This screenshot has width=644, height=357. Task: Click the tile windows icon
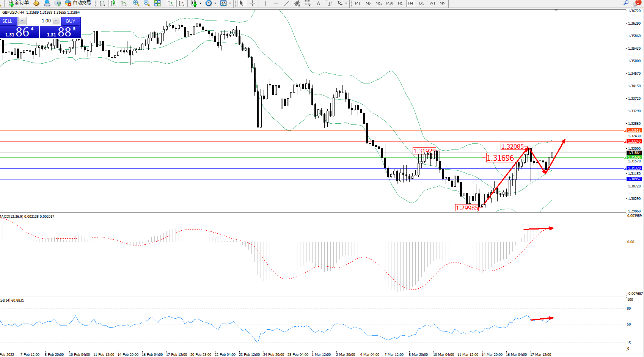click(x=157, y=3)
